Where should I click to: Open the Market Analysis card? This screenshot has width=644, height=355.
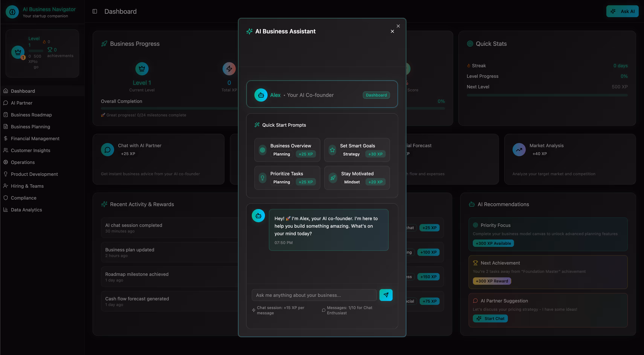click(570, 159)
